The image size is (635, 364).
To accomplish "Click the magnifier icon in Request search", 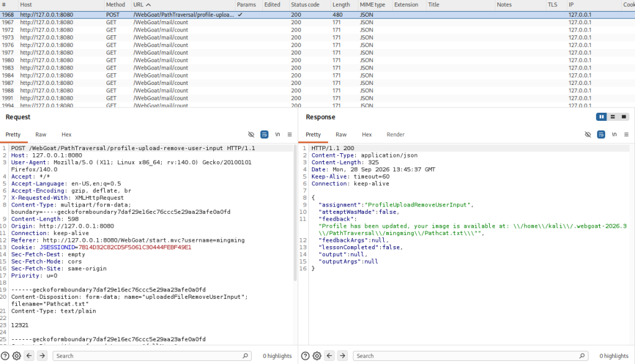I will click(x=245, y=356).
